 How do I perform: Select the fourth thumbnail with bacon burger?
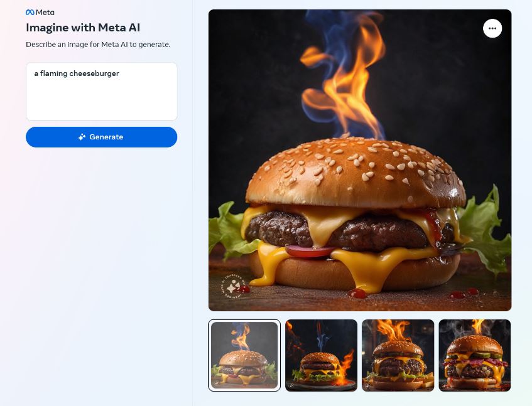click(x=474, y=355)
